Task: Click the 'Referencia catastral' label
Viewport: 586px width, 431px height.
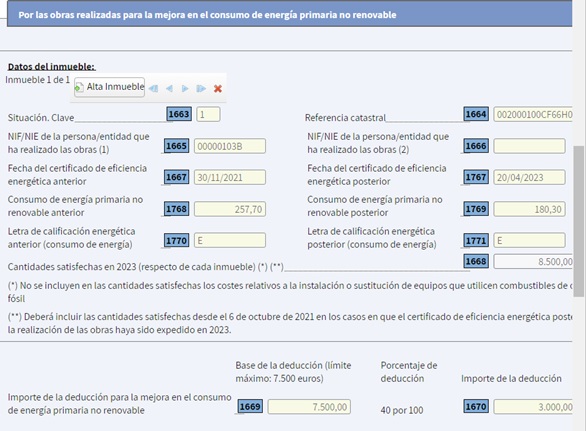Action: click(x=345, y=118)
